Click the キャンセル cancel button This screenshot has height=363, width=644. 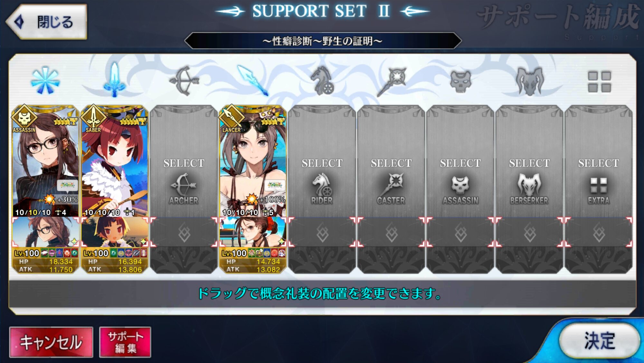tap(51, 342)
